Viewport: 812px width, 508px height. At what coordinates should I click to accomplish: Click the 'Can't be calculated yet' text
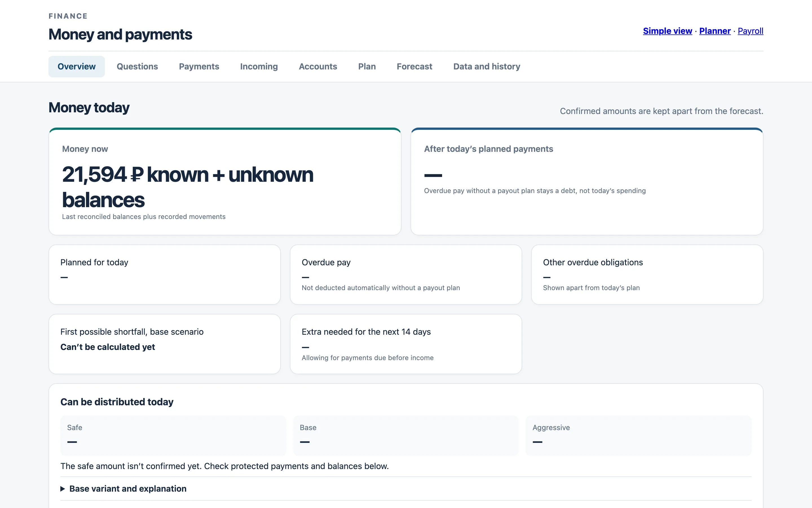tap(108, 347)
